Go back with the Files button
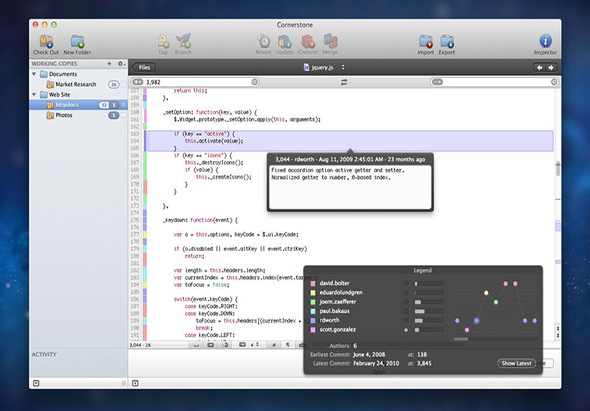 click(143, 67)
